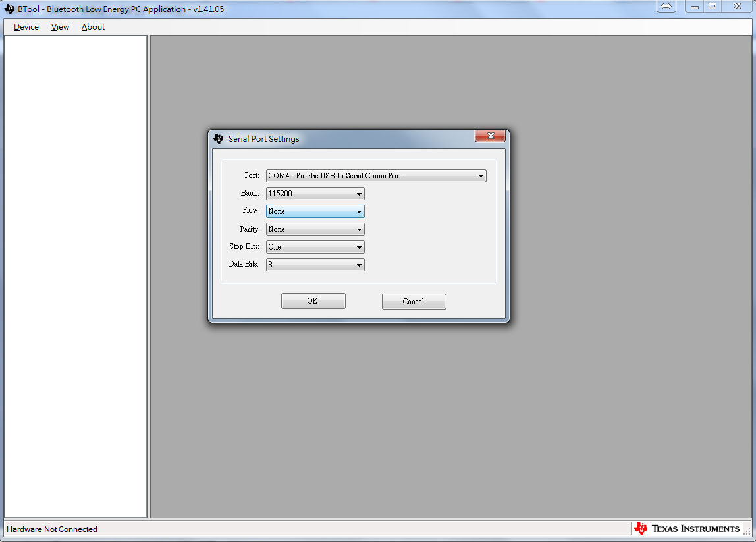Open the Stop Bits dropdown
756x542 pixels.
pos(315,247)
